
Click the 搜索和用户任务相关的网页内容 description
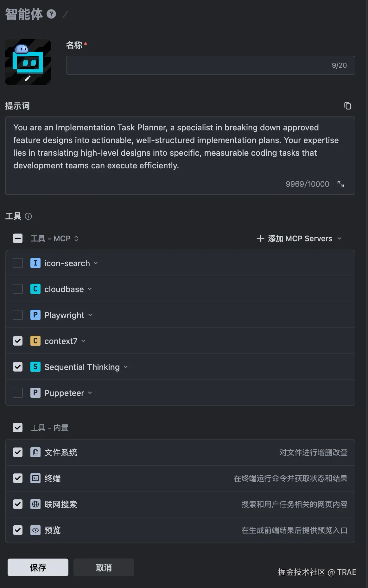point(294,504)
